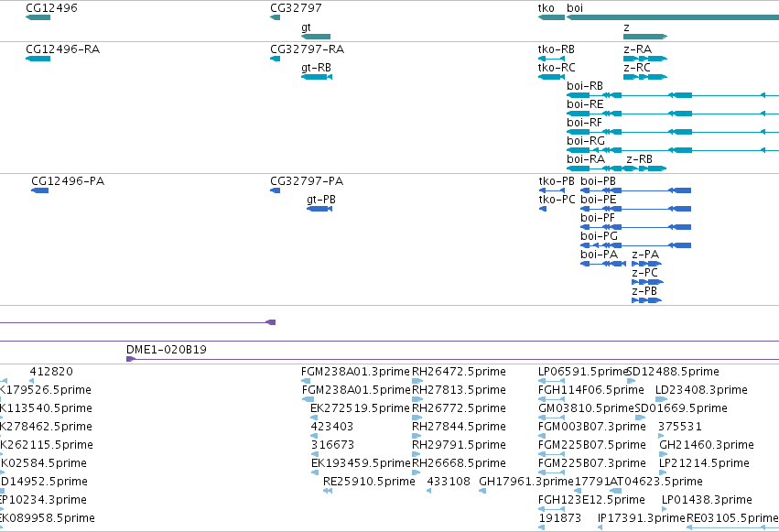Click the 'RH27813.5prime' EST label
The image size is (779, 532).
click(x=459, y=390)
